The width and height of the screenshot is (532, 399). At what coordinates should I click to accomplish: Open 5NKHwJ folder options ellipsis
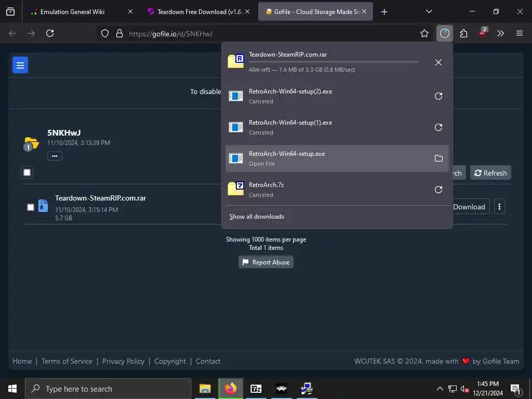pos(55,156)
